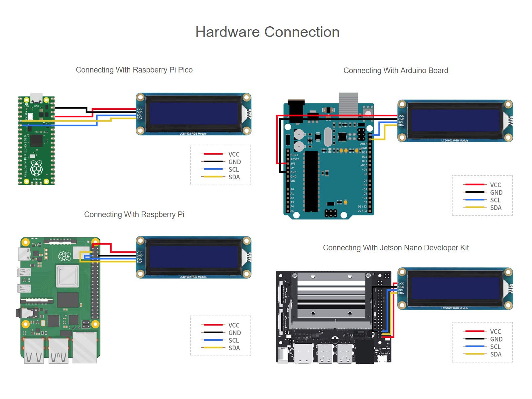
Task: Select the "Connecting With Raspberry Pi Pico" heading
Action: [x=134, y=70]
